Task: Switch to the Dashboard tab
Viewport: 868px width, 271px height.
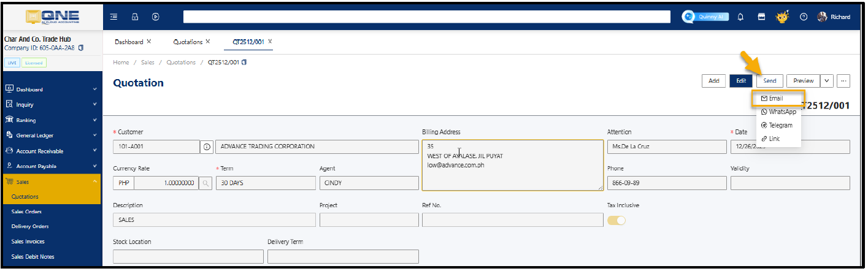Action: (x=129, y=42)
